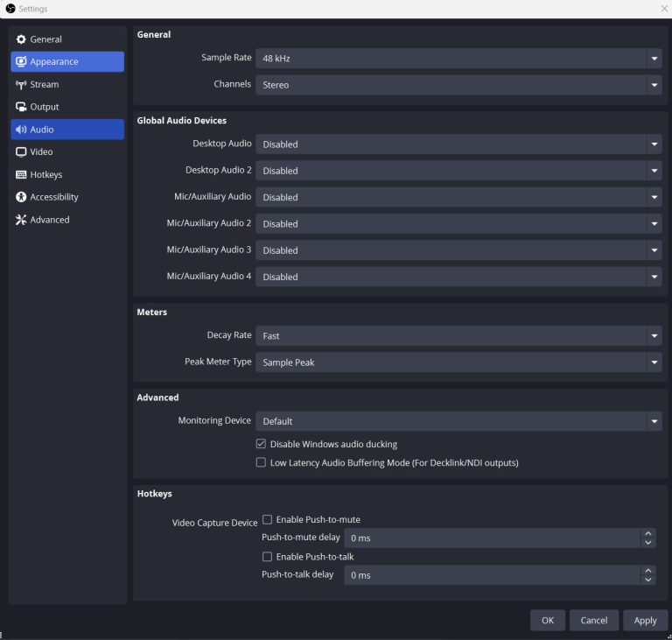Image resolution: width=672 pixels, height=640 pixels.
Task: Enable Push-to-mute for Video Capture Device
Action: [x=268, y=519]
